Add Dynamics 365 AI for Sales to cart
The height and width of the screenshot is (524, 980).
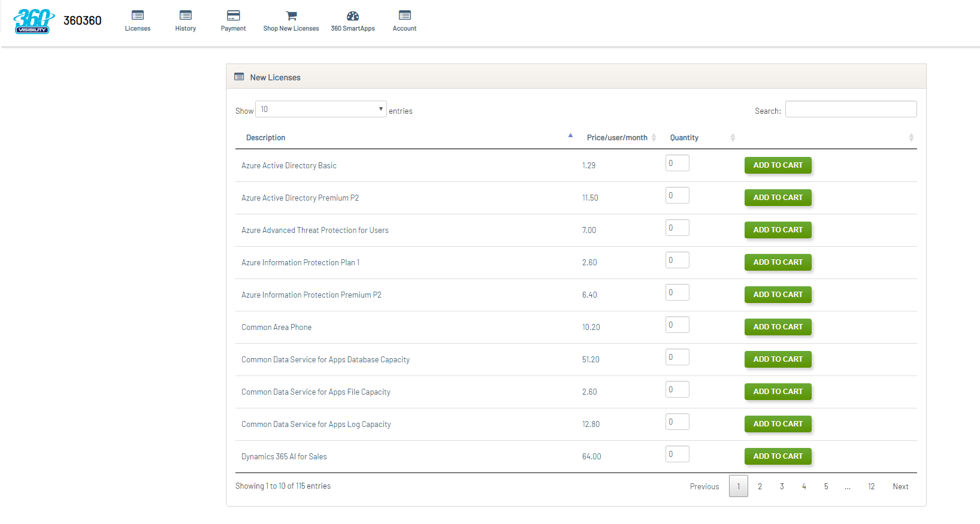point(778,456)
